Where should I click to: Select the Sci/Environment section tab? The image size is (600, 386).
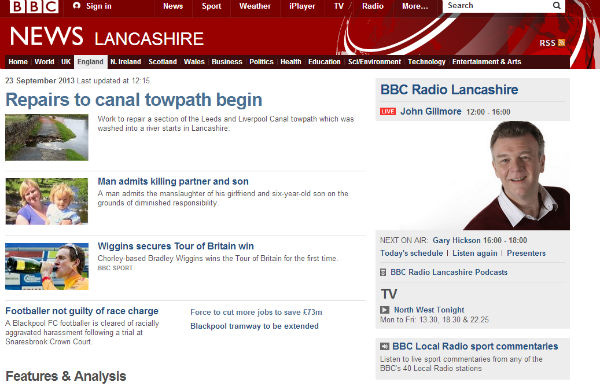coord(374,62)
